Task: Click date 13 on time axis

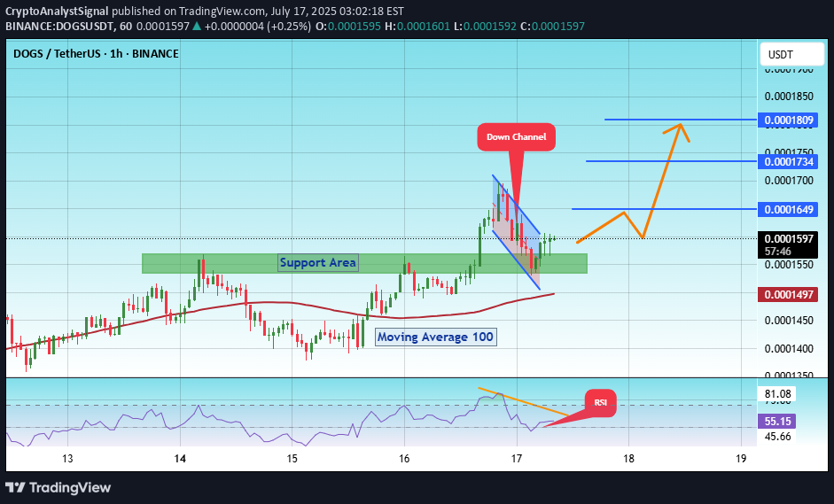Action: click(x=67, y=459)
